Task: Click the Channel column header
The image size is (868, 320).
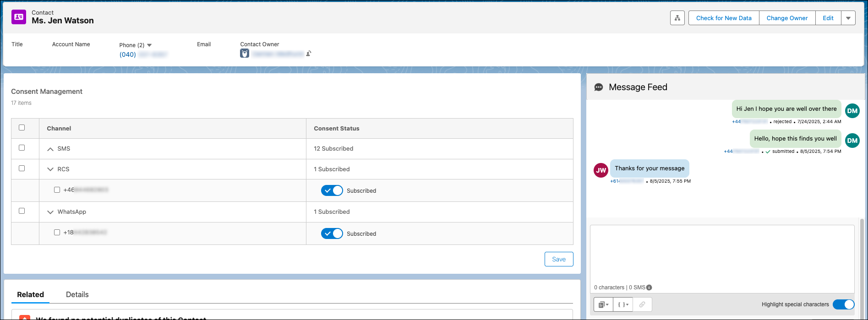Action: pos(173,129)
